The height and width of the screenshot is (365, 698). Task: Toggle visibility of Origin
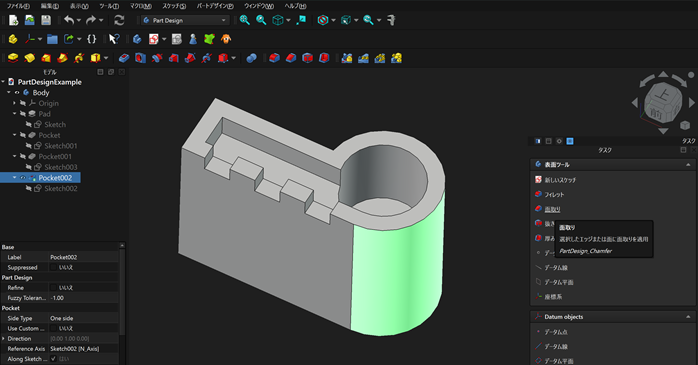pyautogui.click(x=23, y=103)
